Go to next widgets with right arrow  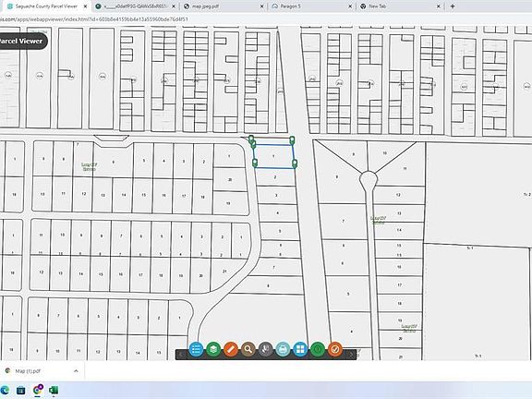click(x=351, y=355)
